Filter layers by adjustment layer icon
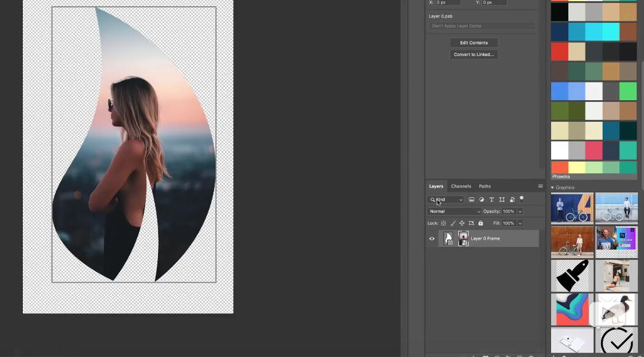The width and height of the screenshot is (644, 357). click(x=482, y=200)
